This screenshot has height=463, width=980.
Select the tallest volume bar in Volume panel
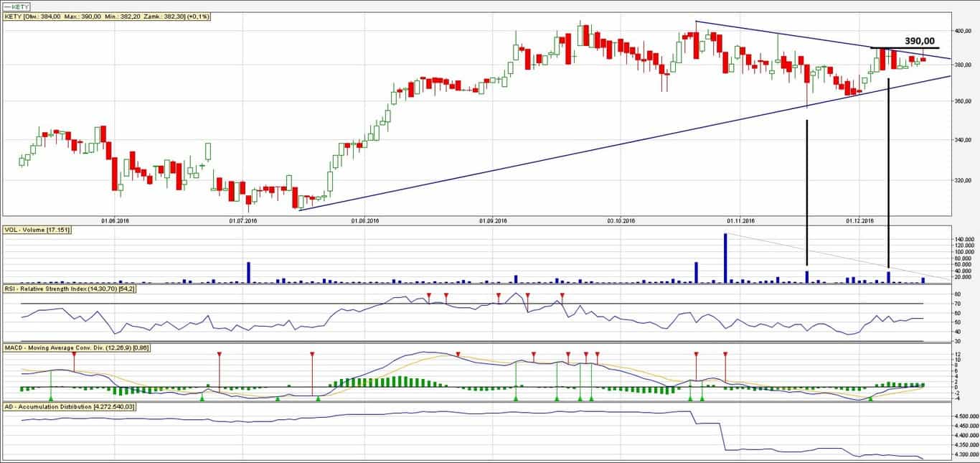coord(725,258)
